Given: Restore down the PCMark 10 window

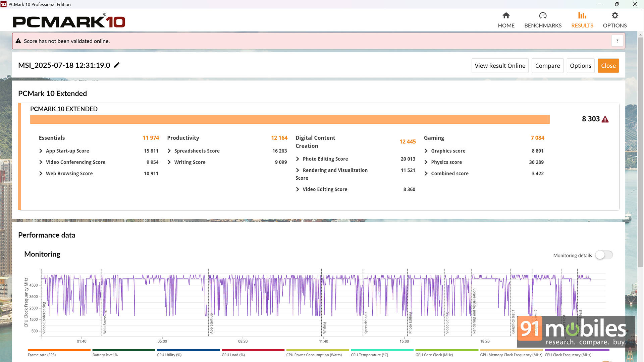Looking at the screenshot, I should pyautogui.click(x=617, y=4).
